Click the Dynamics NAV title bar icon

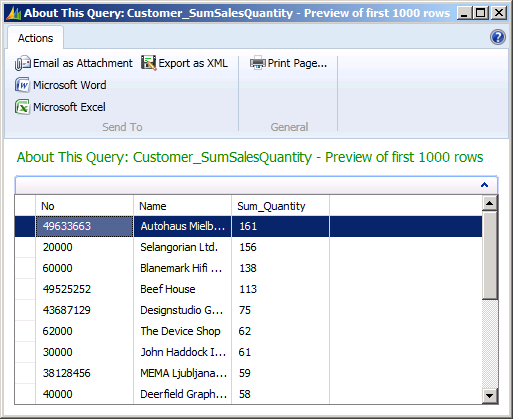click(x=14, y=13)
